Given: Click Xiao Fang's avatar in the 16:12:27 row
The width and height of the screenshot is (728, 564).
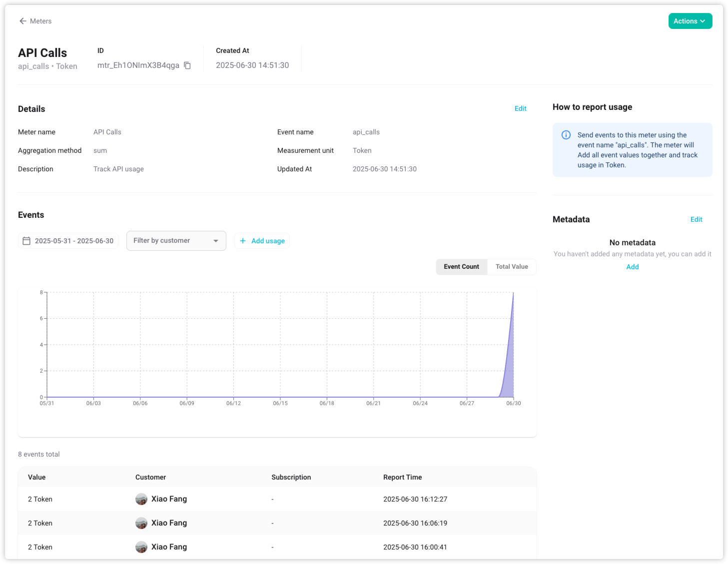Looking at the screenshot, I should 141,499.
